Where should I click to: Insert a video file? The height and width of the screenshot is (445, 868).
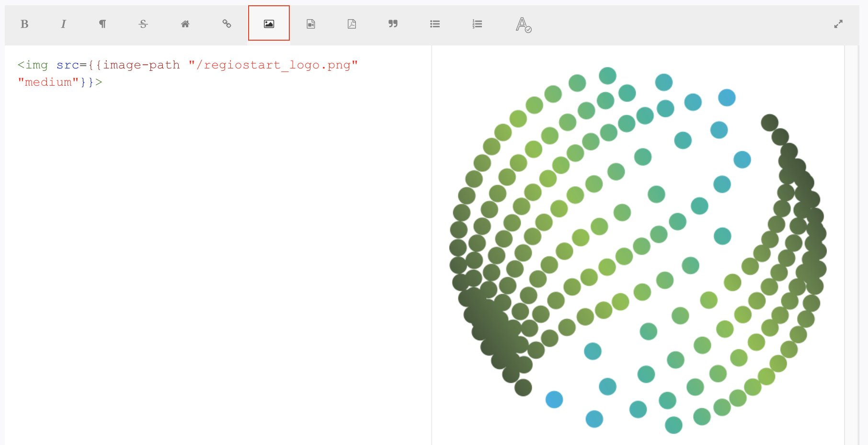tap(311, 24)
